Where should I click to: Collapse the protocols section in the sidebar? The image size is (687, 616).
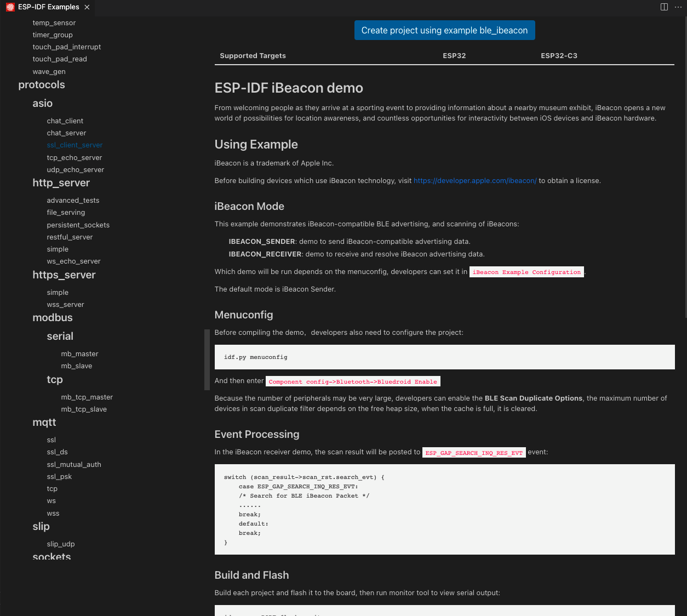coord(42,85)
